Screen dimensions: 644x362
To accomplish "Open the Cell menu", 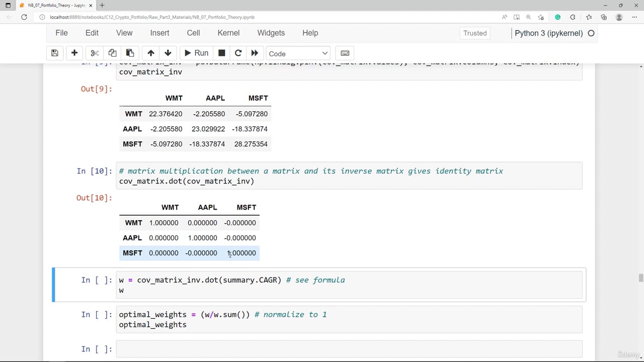I will pos(193,33).
